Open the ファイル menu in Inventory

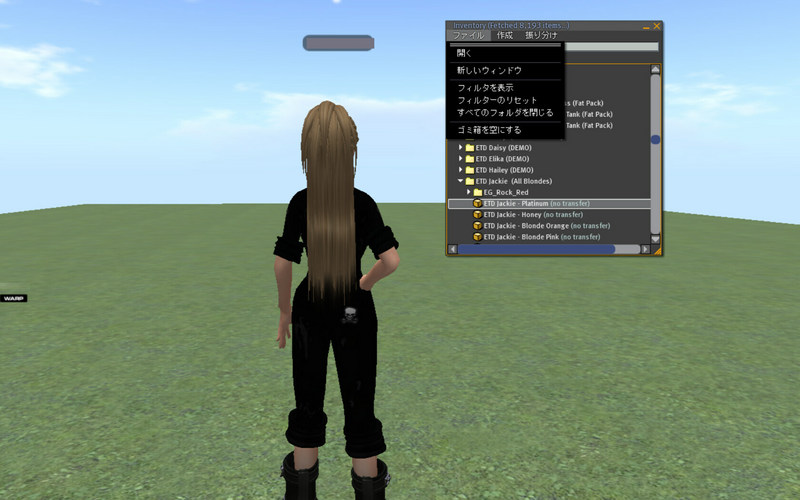point(468,35)
